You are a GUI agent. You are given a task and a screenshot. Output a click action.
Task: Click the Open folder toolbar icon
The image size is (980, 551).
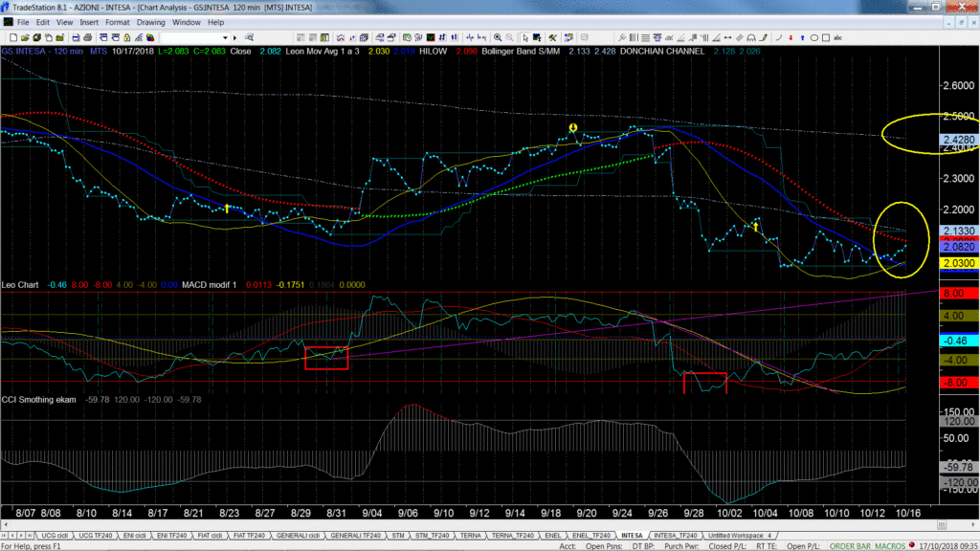(x=25, y=37)
